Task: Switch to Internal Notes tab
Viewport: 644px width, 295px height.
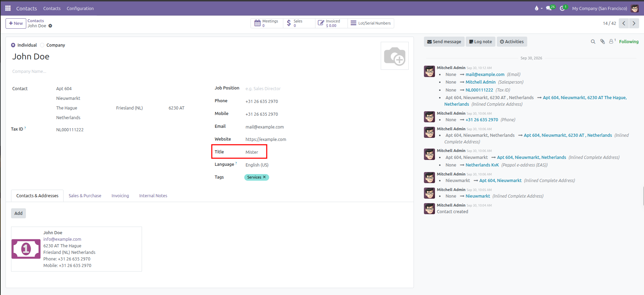Action: point(153,196)
